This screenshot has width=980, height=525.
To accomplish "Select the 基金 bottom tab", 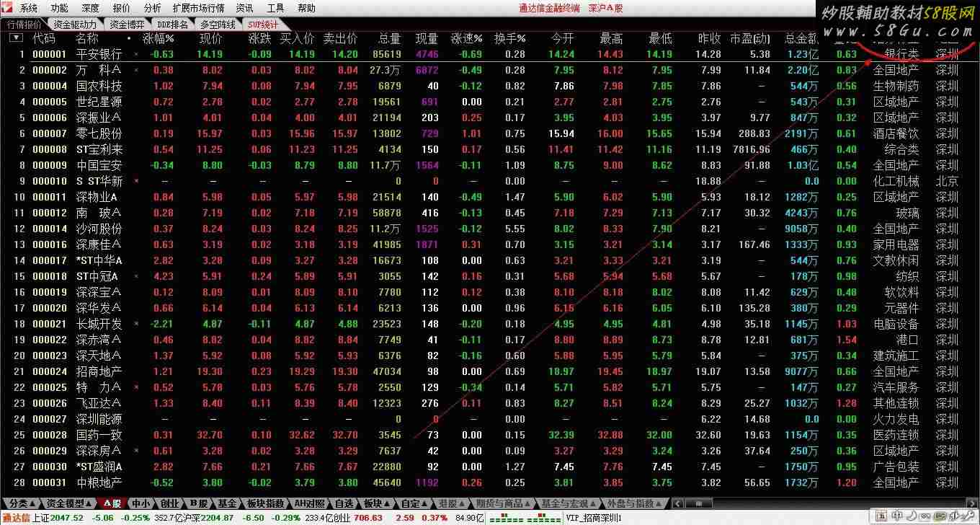I will coord(227,503).
